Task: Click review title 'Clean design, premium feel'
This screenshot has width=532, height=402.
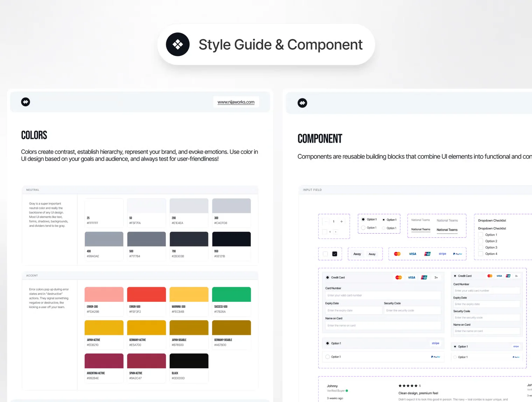Action: [418, 393]
